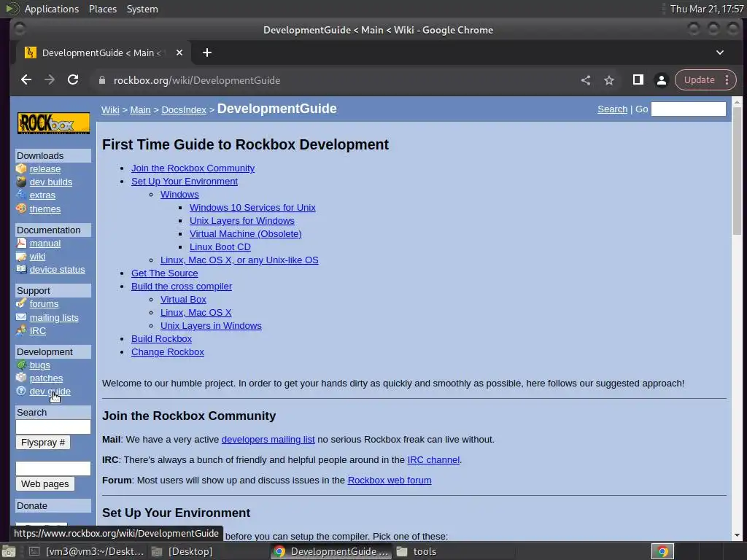Screen dimensions: 747x560
Task: Click the Unix Layers in Windows link
Action: point(211,326)
